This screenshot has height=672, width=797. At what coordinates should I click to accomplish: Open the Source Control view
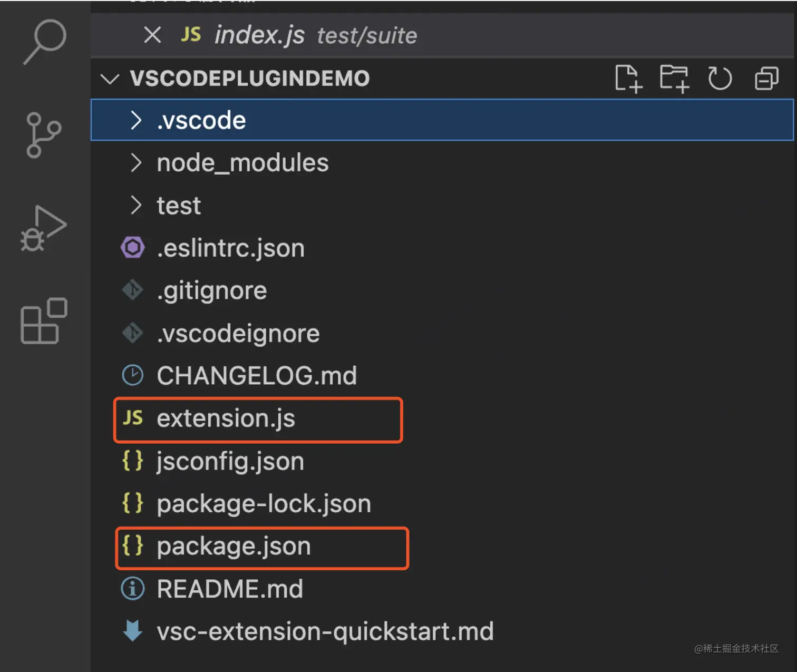click(43, 134)
